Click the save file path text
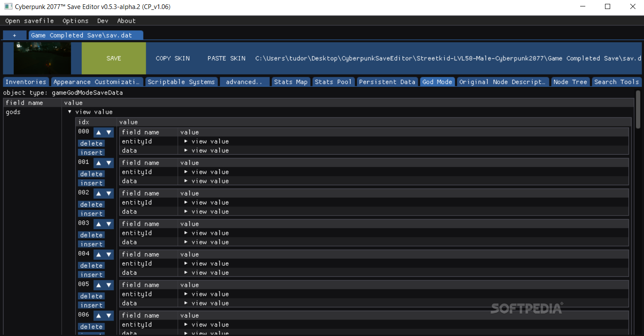Image resolution: width=644 pixels, height=336 pixels. (448, 58)
